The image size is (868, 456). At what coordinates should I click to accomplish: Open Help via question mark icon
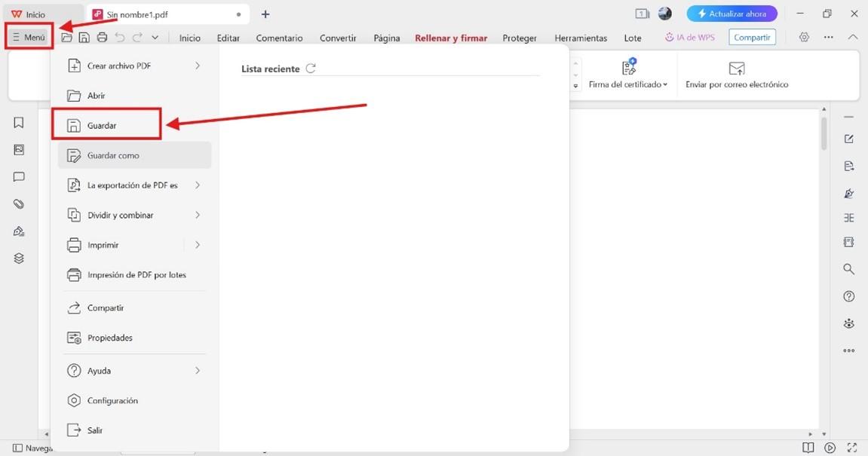click(848, 295)
